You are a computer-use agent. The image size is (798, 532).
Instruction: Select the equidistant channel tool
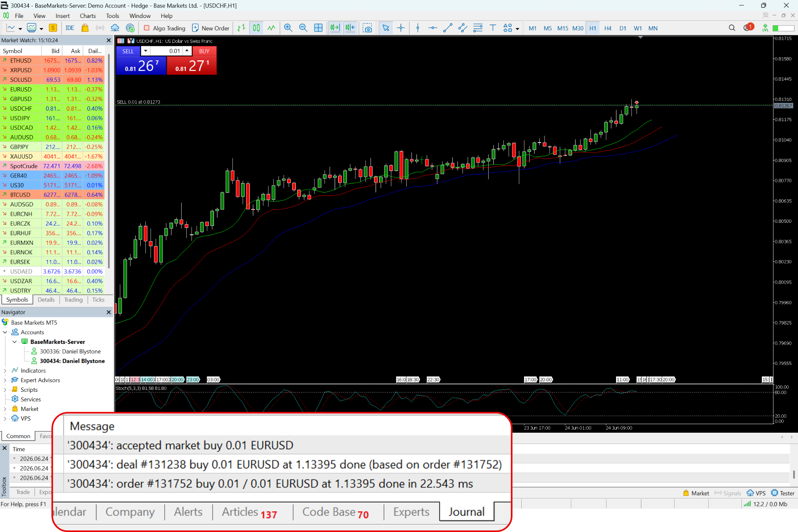click(463, 28)
